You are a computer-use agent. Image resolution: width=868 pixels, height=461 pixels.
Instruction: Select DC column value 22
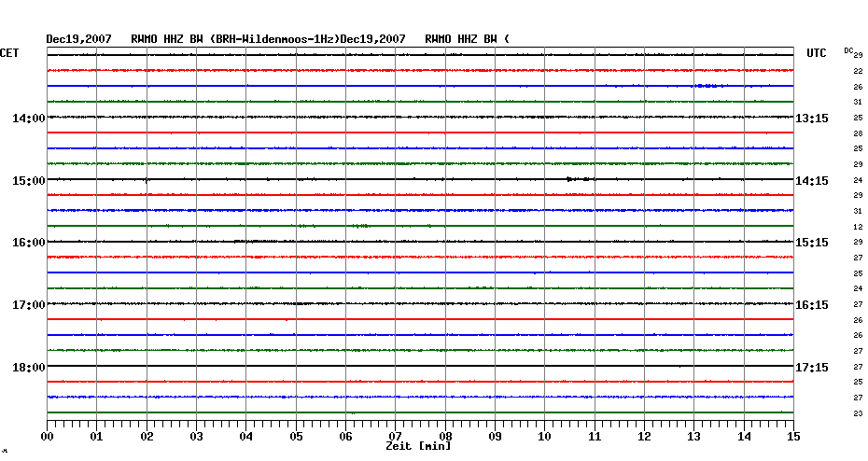858,72
